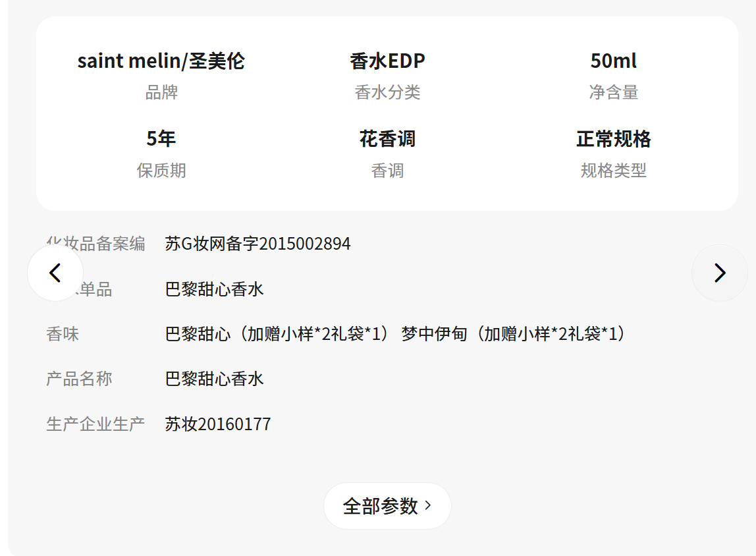The width and height of the screenshot is (756, 556).
Task: Click the 50ml net content value
Action: click(613, 61)
